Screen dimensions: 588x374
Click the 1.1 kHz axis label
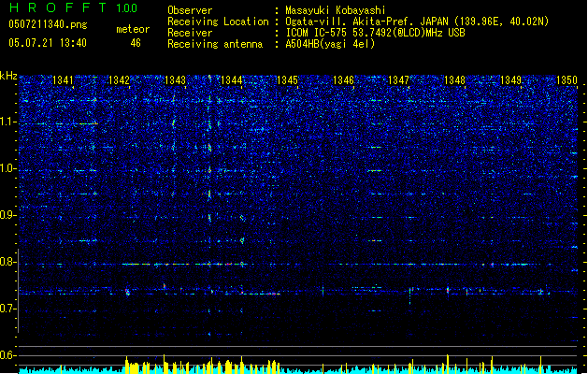tap(8, 122)
